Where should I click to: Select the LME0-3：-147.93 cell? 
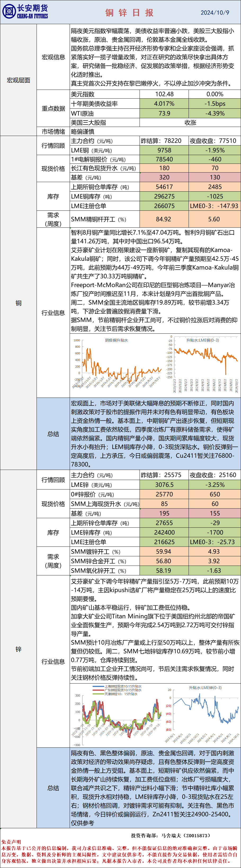point(215,206)
